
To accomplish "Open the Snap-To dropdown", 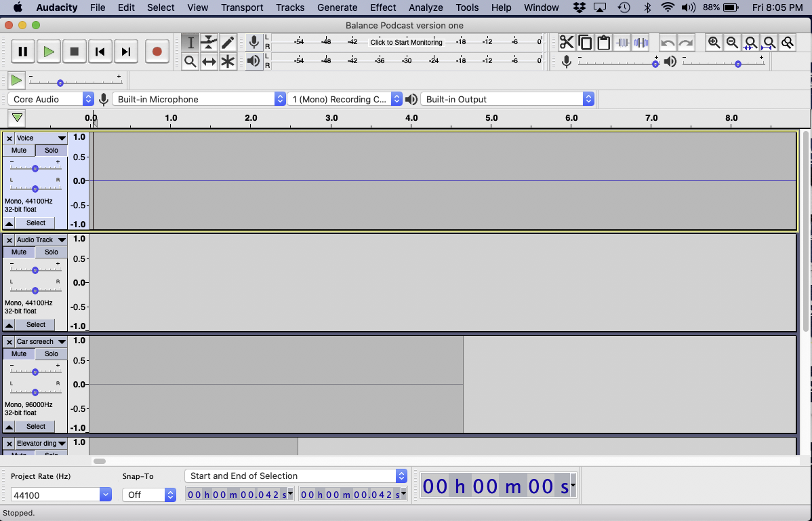I will coord(149,495).
